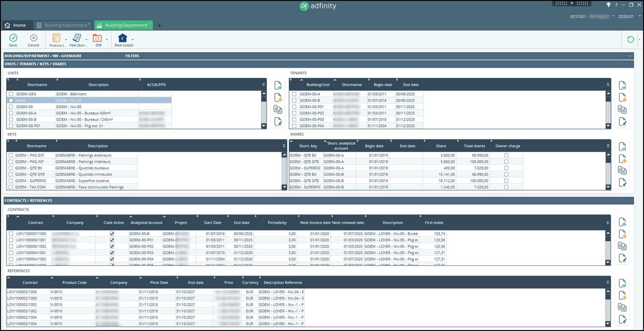644x331 pixels.
Task: Open the Real estate module icon
Action: pos(122,38)
